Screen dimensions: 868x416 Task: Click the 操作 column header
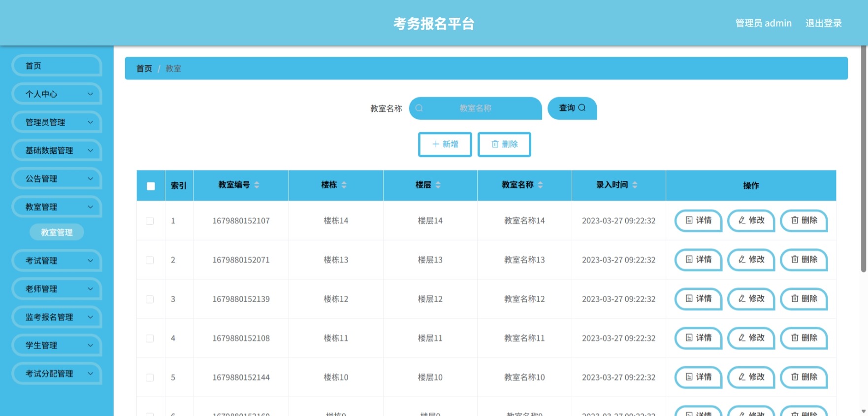(751, 185)
